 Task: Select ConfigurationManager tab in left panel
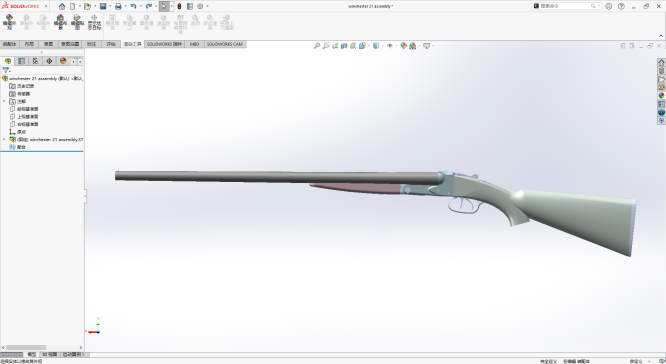[x=35, y=61]
